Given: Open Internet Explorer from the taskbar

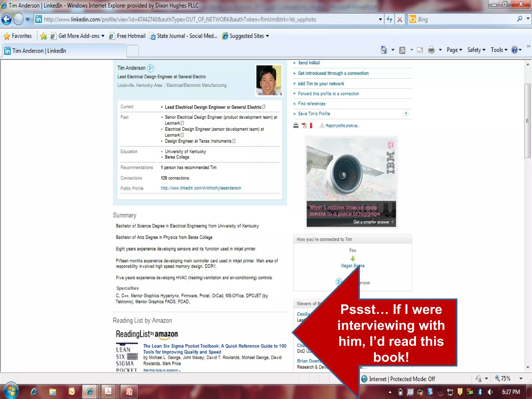Looking at the screenshot, I should 34,391.
